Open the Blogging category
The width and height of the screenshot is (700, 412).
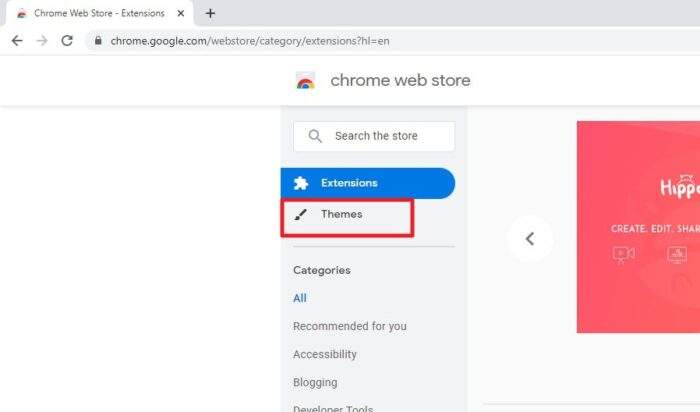point(315,383)
